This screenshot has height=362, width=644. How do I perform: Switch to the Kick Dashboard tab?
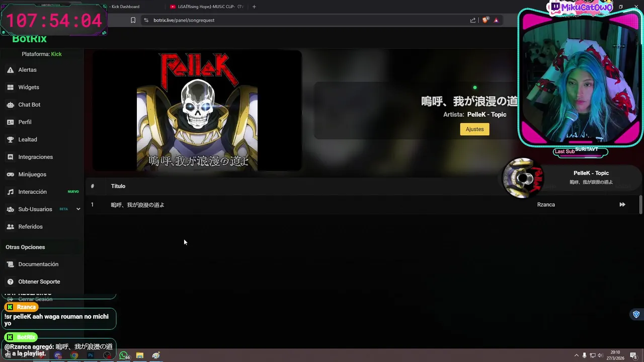[x=125, y=7]
